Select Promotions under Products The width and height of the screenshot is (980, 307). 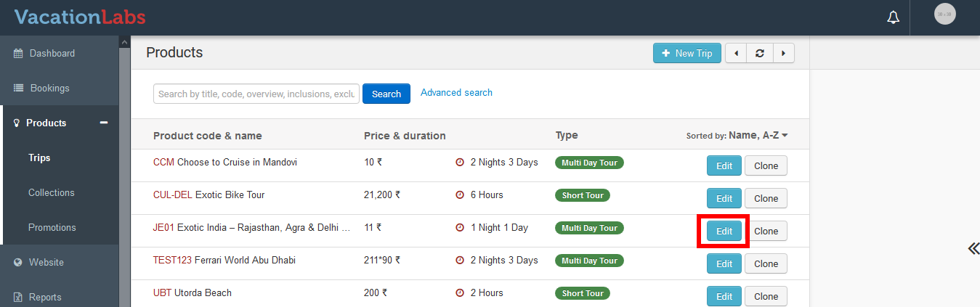pyautogui.click(x=52, y=227)
